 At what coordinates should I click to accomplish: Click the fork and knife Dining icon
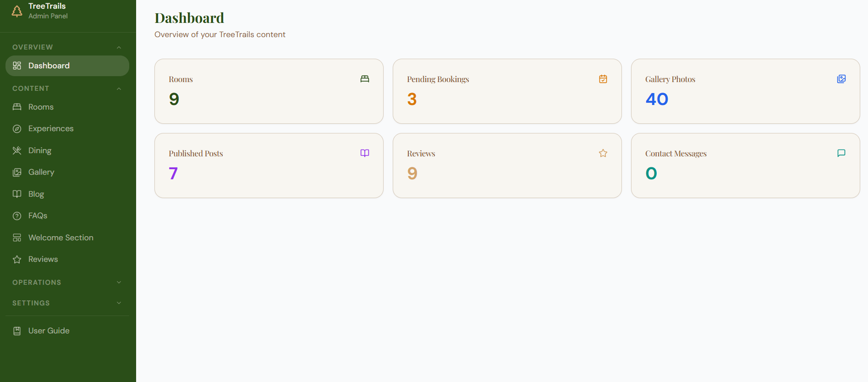pos(17,150)
